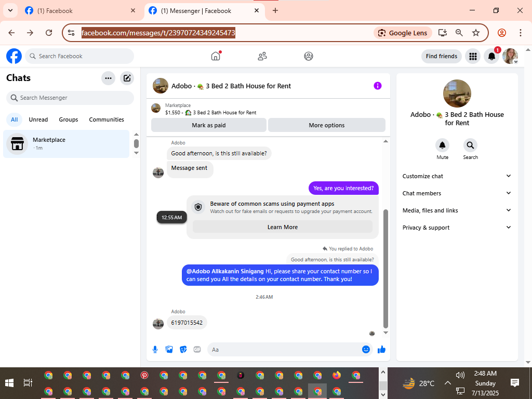Click browser back arrow
This screenshot has height=399, width=532.
point(11,33)
